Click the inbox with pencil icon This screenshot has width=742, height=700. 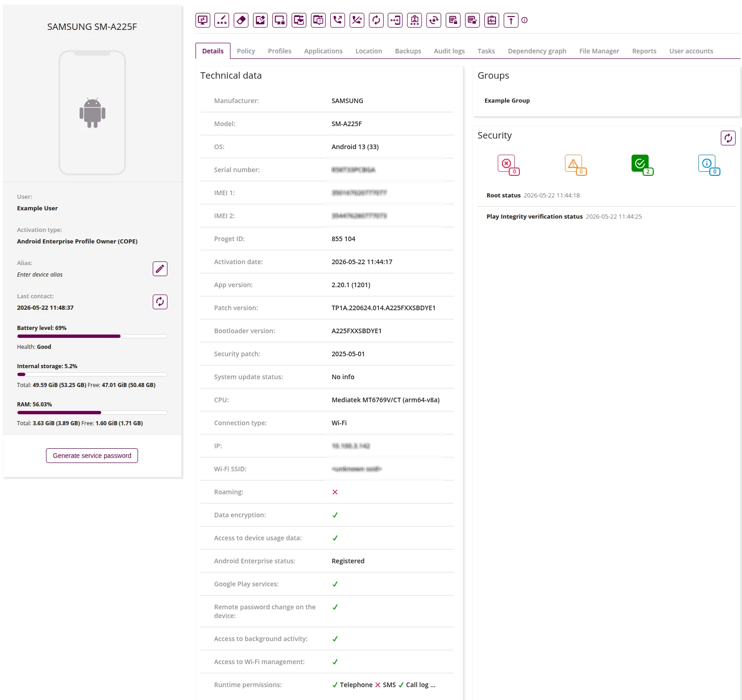pyautogui.click(x=260, y=20)
